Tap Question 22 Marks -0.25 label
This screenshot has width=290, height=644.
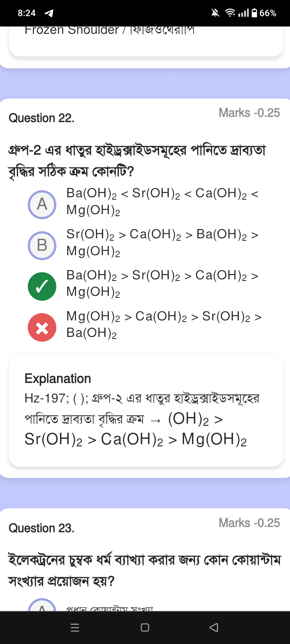click(249, 113)
